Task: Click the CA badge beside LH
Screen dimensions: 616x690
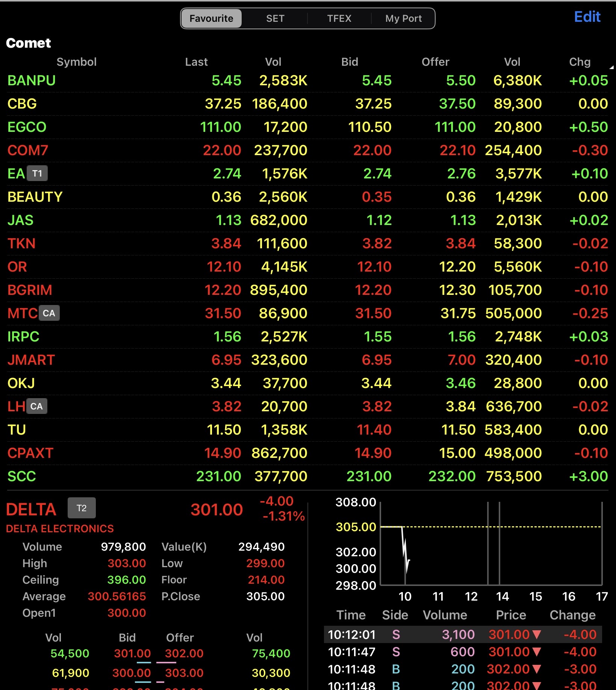Action: point(36,406)
